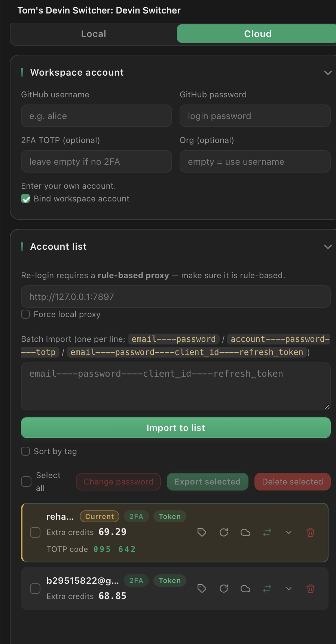Screen dimensions: 336x644
Task: Focus the GitHub username input field
Action: click(x=97, y=116)
